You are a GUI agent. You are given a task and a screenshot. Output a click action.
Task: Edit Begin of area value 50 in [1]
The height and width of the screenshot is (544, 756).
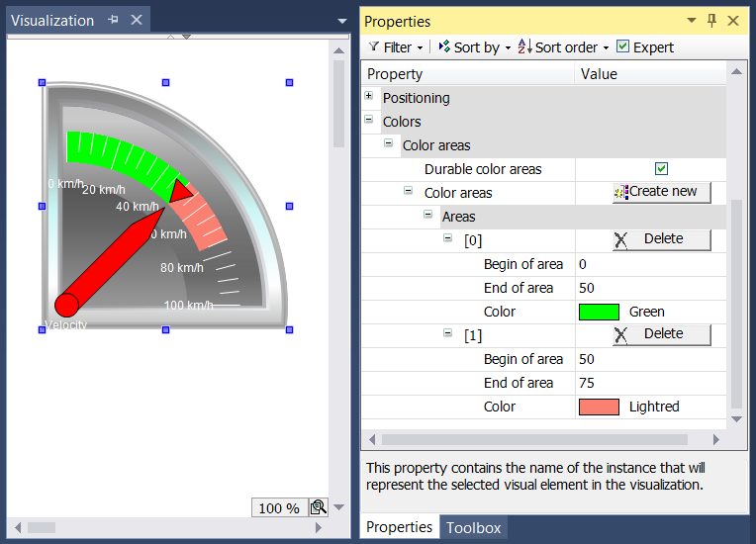click(x=651, y=359)
